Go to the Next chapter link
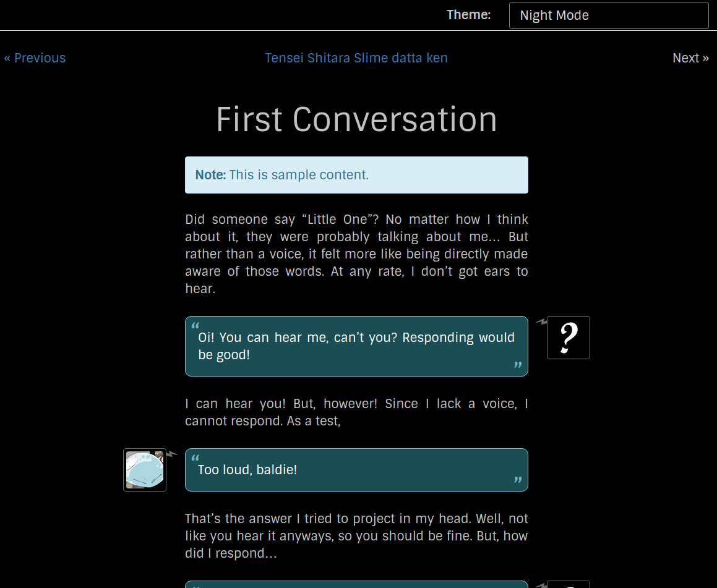Viewport: 717px width, 588px height. [x=690, y=58]
